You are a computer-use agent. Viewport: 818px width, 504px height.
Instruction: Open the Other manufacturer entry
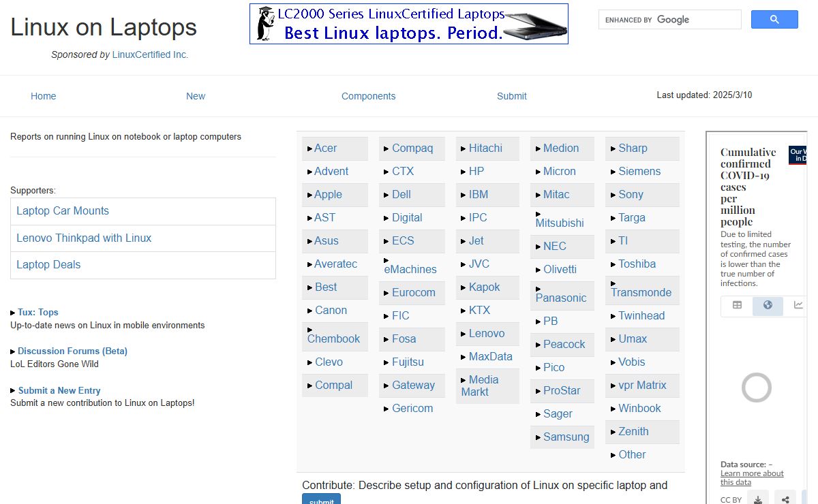632,455
